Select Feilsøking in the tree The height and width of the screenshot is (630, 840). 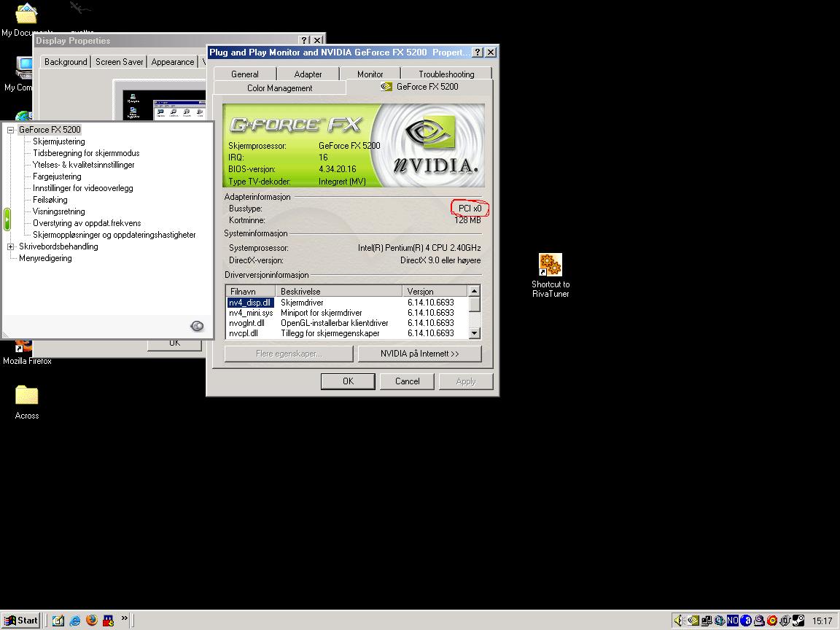coord(50,200)
